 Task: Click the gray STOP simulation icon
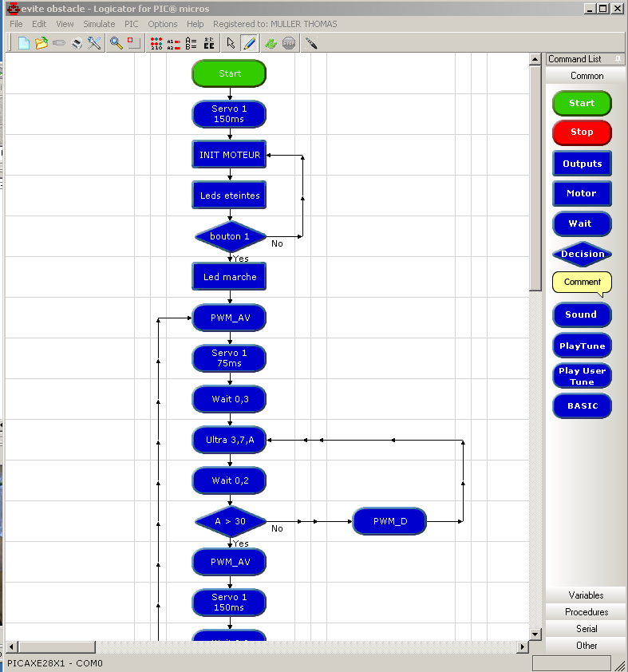pyautogui.click(x=289, y=43)
